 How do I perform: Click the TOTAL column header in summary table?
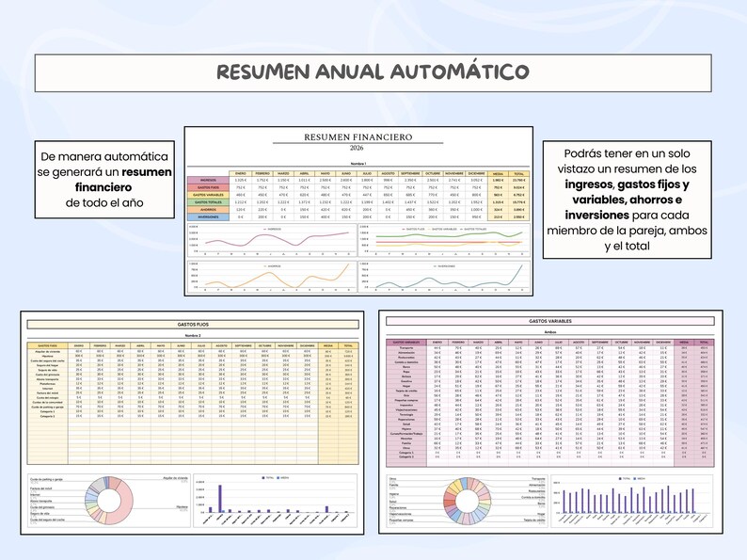518,174
